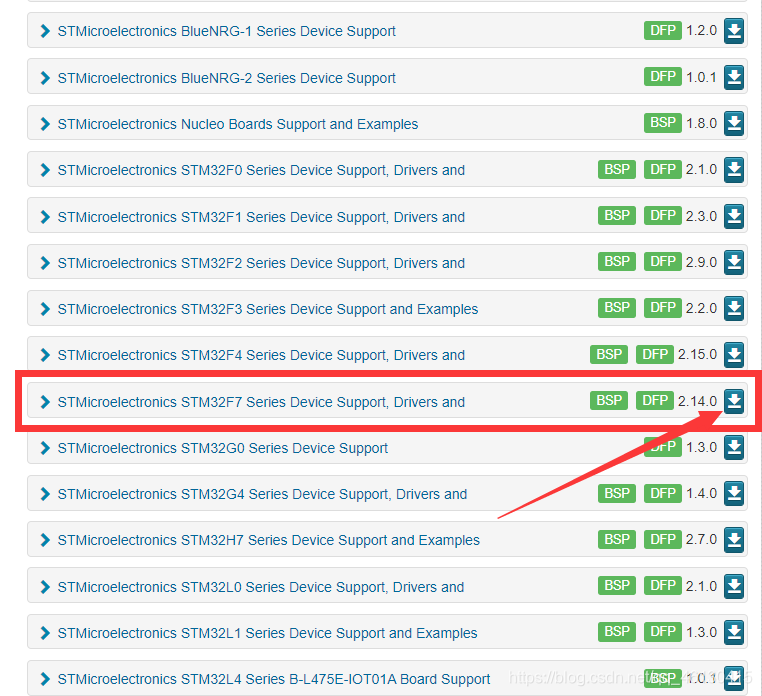Open Nucleo Boards Support and Examples
Image resolution: width=762 pixels, height=696 pixels.
(x=238, y=124)
